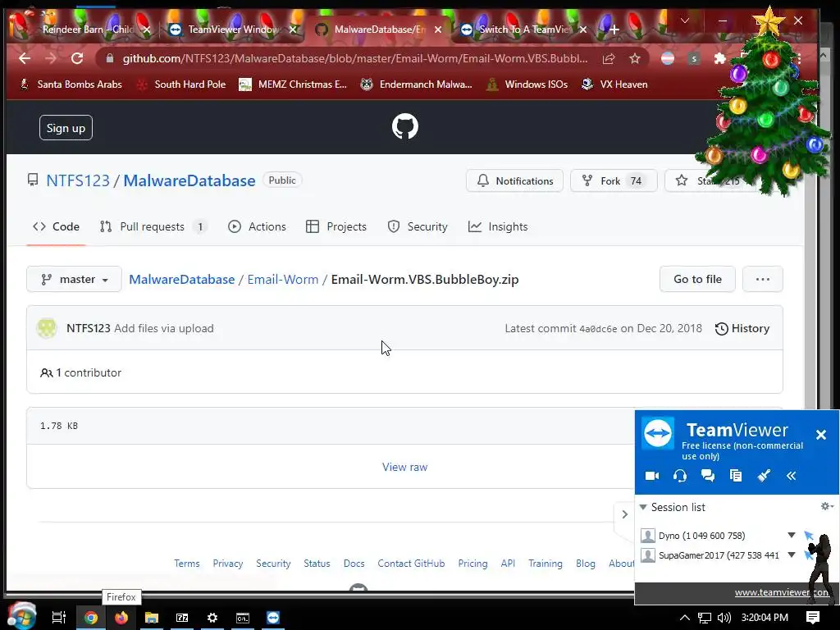
Task: Open 7-Zip from the taskbar
Action: coord(182,618)
